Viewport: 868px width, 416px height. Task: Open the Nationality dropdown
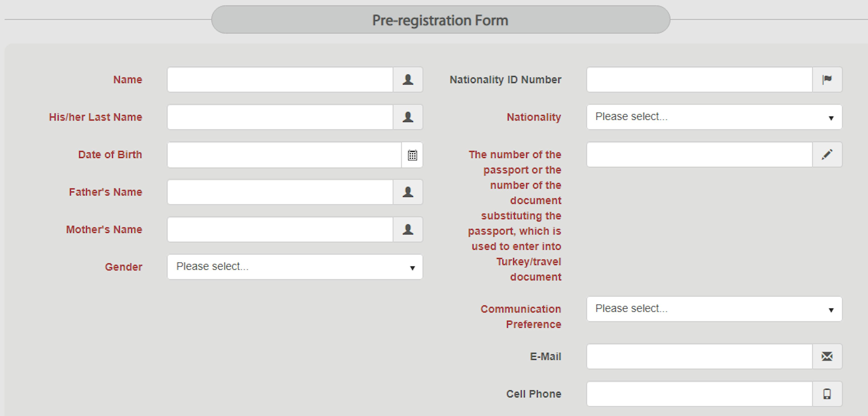[x=714, y=117]
